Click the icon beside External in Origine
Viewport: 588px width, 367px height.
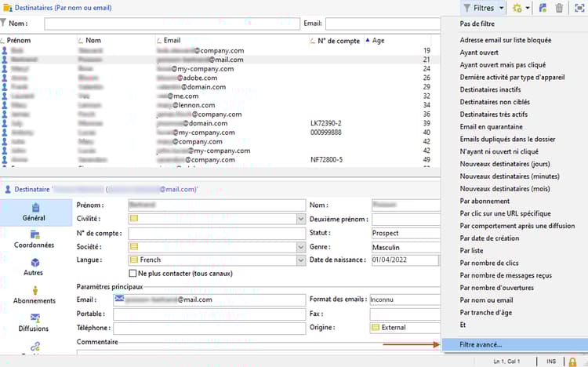pyautogui.click(x=376, y=327)
